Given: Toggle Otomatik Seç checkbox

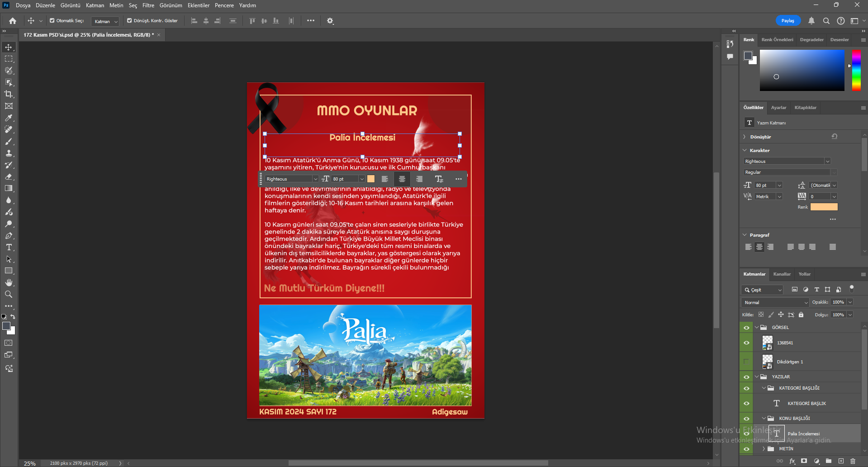Looking at the screenshot, I should point(52,20).
